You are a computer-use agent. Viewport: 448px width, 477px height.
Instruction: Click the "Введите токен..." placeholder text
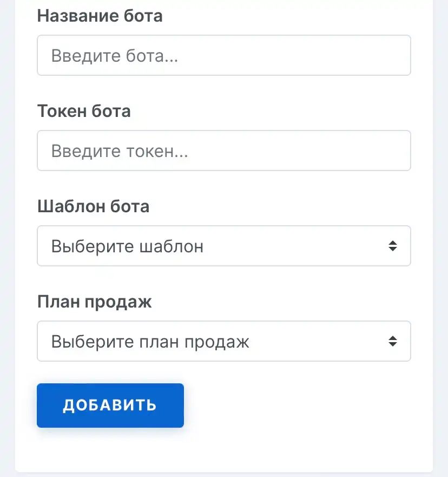click(120, 151)
